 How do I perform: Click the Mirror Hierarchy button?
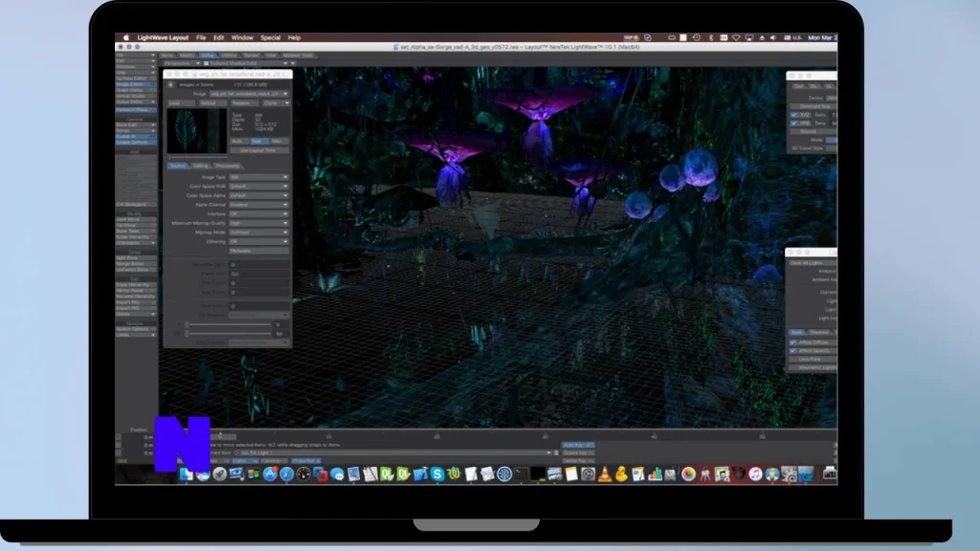pyautogui.click(x=135, y=291)
